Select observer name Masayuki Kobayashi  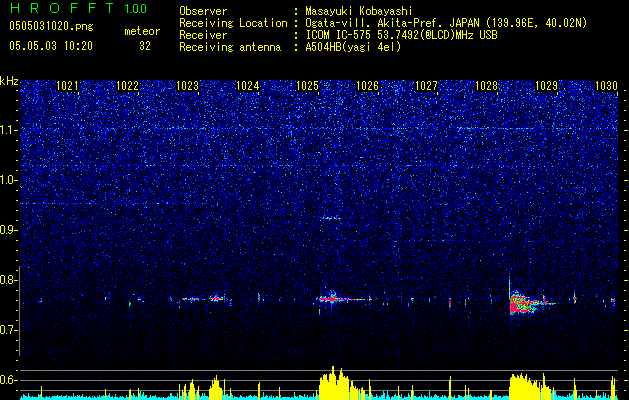coord(359,11)
